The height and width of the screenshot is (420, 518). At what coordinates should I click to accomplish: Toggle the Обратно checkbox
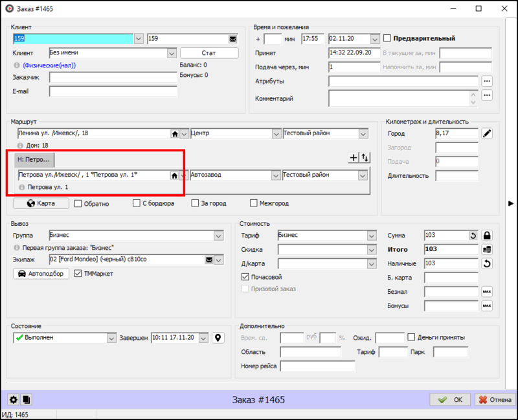coord(78,203)
